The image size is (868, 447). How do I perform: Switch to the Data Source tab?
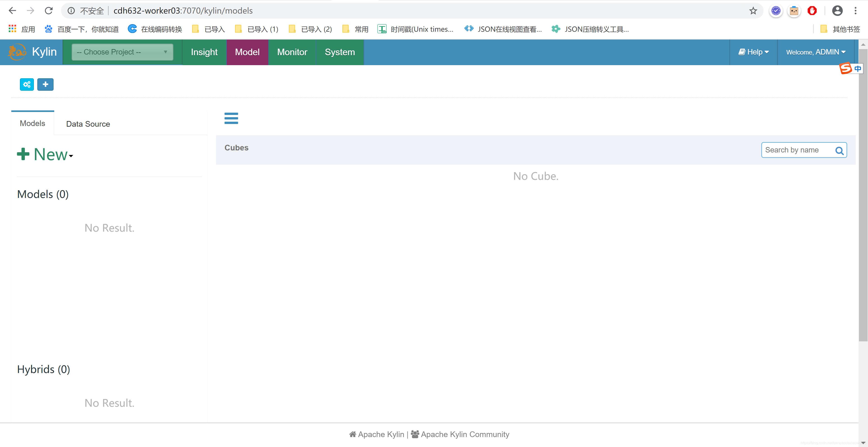[x=88, y=124]
